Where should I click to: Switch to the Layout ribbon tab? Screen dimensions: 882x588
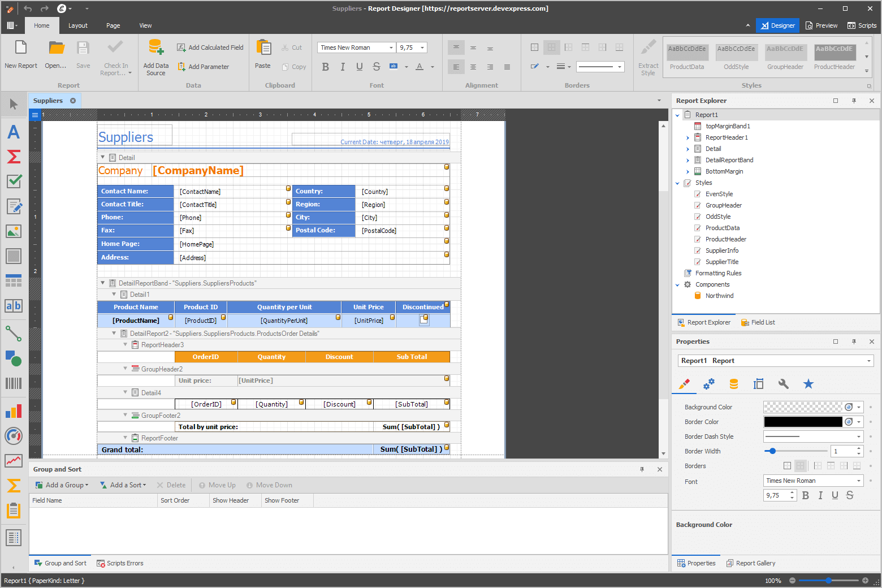pyautogui.click(x=77, y=25)
